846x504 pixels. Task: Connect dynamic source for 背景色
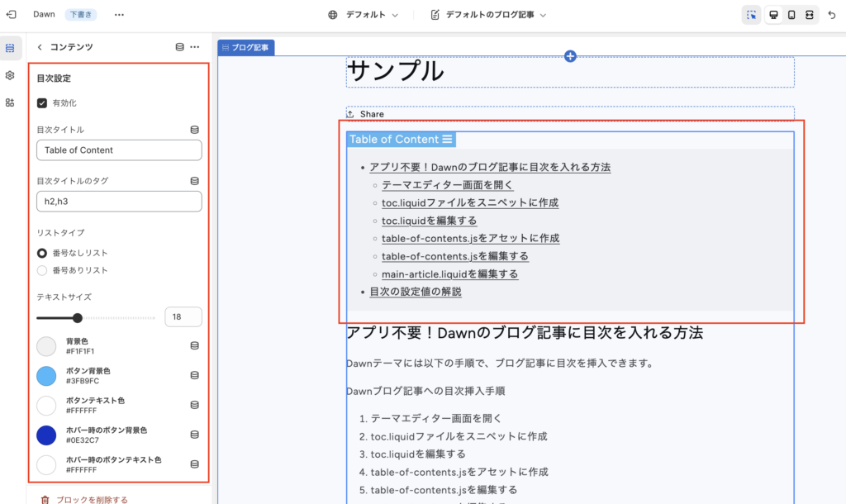coord(195,346)
